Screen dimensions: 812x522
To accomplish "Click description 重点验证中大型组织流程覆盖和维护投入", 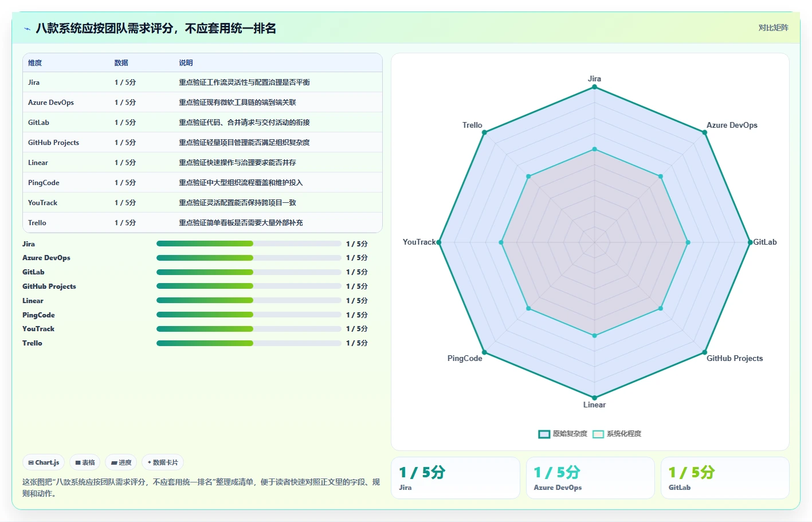I will (241, 183).
